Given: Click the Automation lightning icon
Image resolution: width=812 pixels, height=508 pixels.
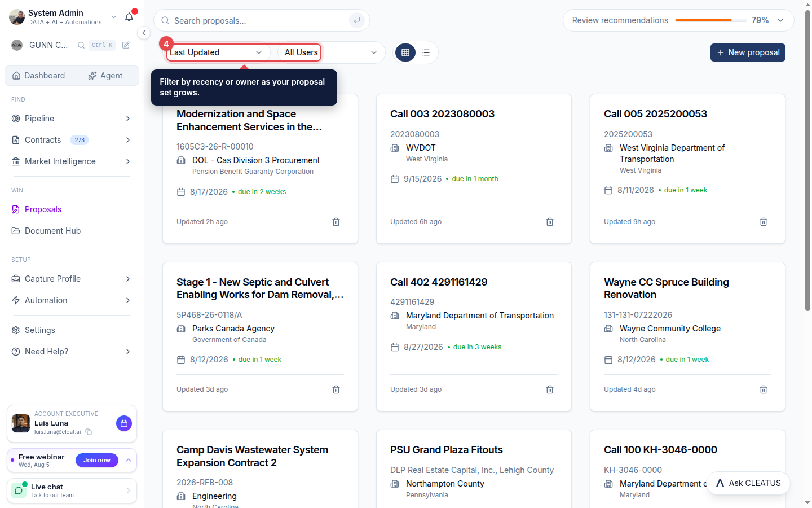Looking at the screenshot, I should pyautogui.click(x=16, y=300).
